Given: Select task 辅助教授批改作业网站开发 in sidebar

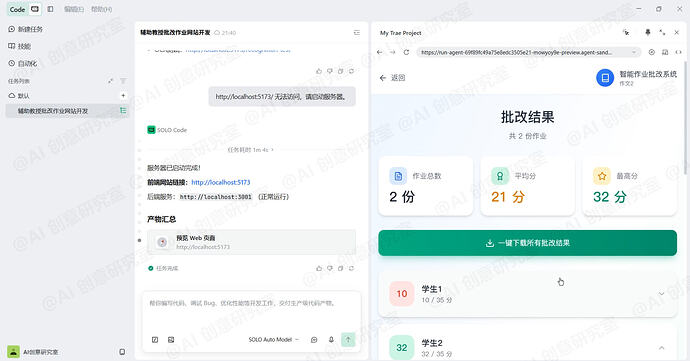Looking at the screenshot, I should click(67, 111).
